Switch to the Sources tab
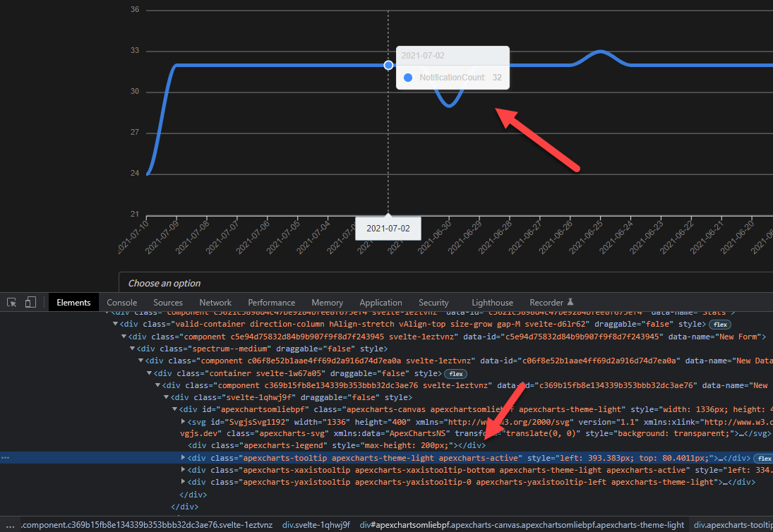Viewport: 773px width, 532px height. tap(168, 302)
